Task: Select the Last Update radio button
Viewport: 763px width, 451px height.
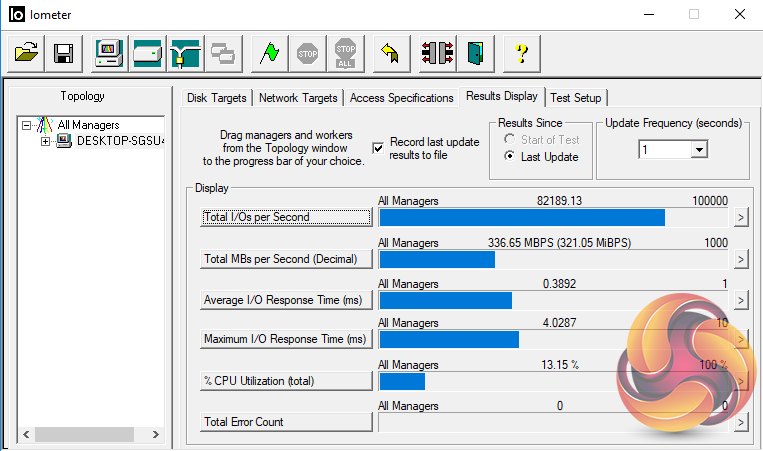Action: [x=511, y=157]
